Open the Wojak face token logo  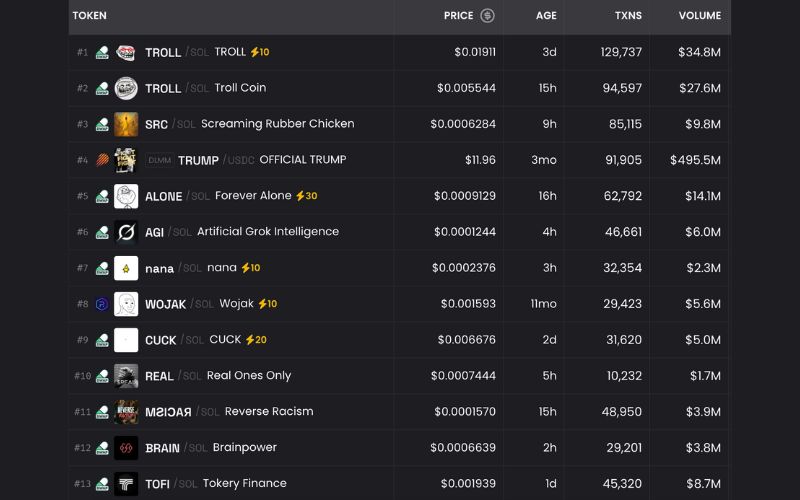(126, 304)
